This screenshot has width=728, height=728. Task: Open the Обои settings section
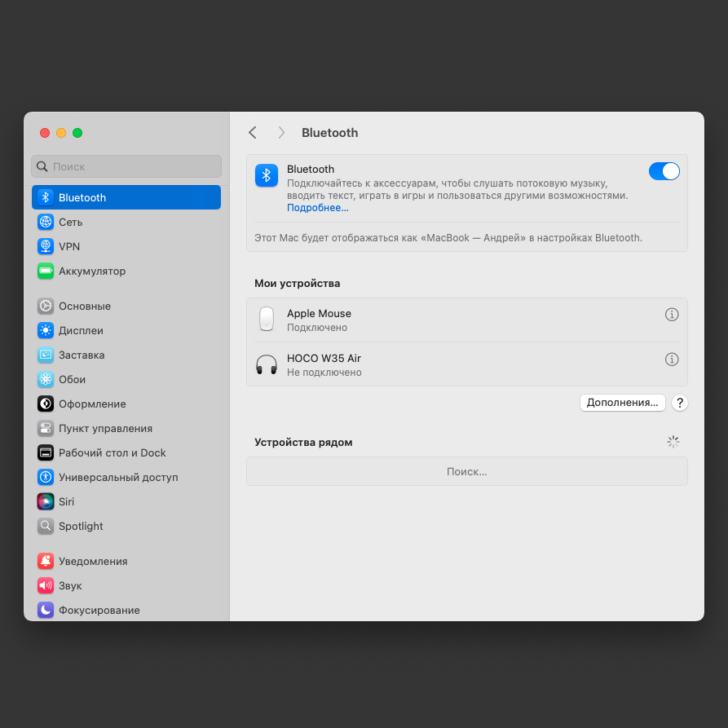point(126,379)
